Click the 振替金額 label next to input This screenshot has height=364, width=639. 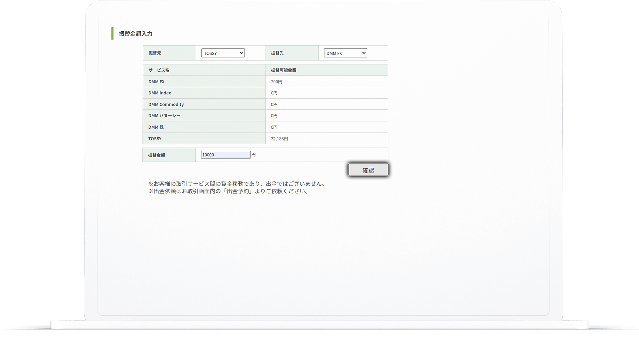click(157, 155)
